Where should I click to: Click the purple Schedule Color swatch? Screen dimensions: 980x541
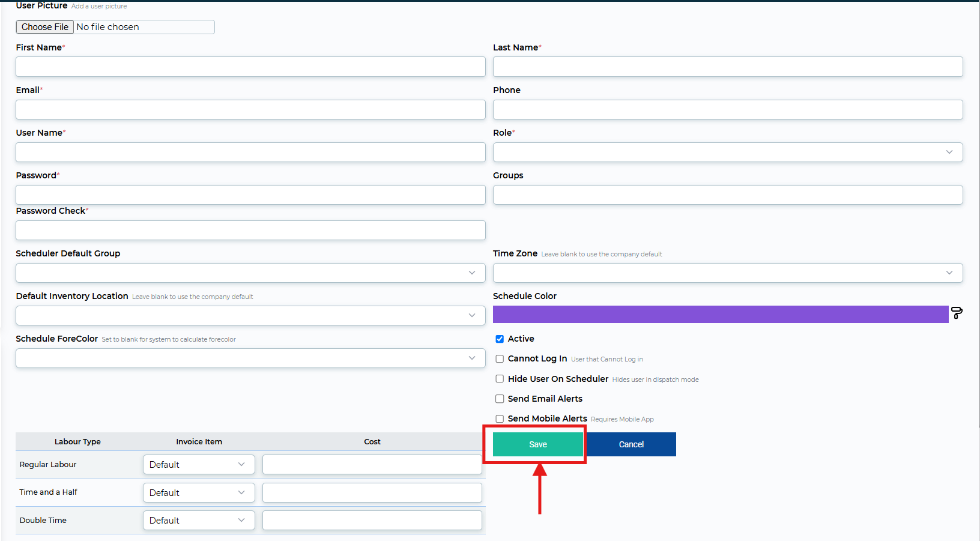point(721,314)
